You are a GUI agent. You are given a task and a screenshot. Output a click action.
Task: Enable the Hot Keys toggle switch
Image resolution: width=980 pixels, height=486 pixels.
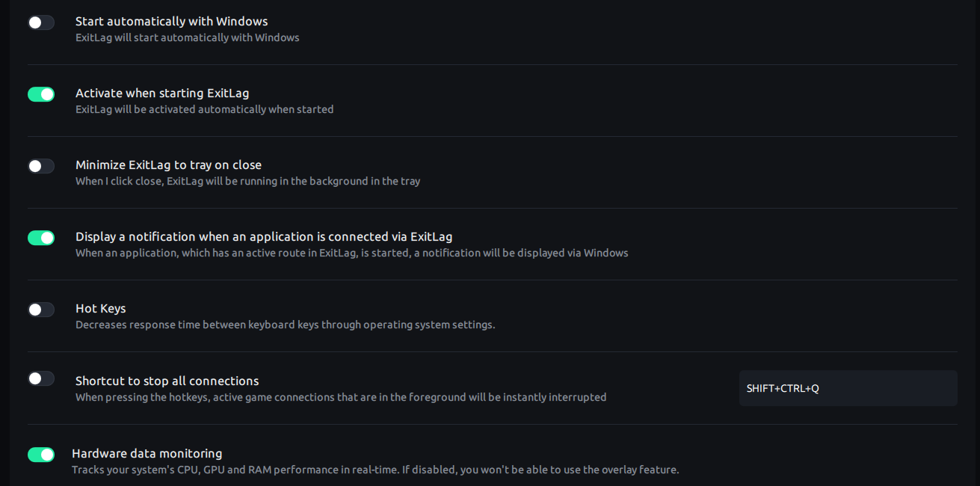click(x=41, y=310)
